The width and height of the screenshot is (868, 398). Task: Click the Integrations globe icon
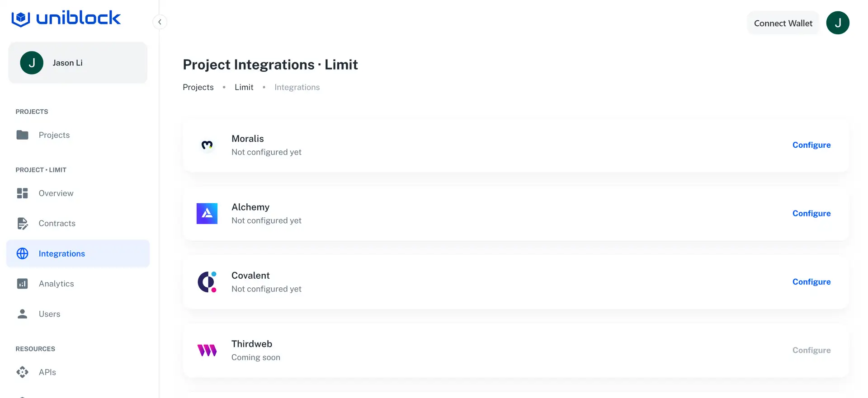22,253
